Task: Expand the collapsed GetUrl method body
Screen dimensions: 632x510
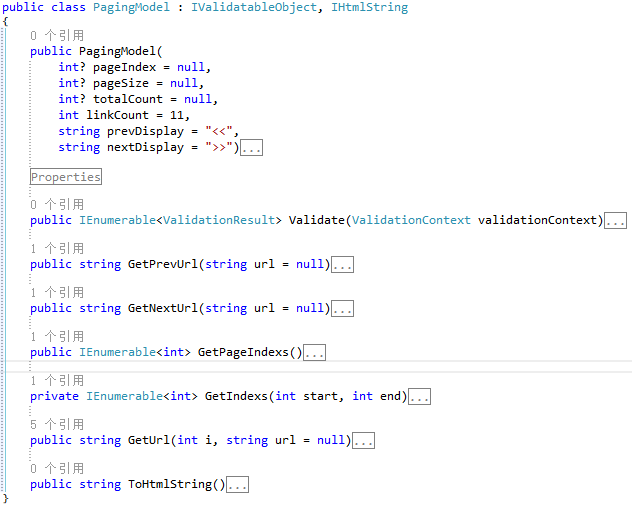Action: (364, 440)
